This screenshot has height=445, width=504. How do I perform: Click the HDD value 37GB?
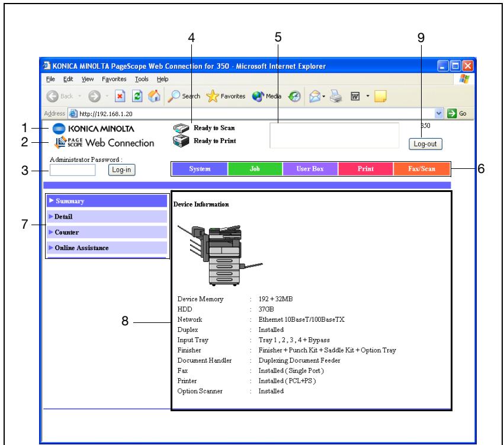click(x=266, y=309)
